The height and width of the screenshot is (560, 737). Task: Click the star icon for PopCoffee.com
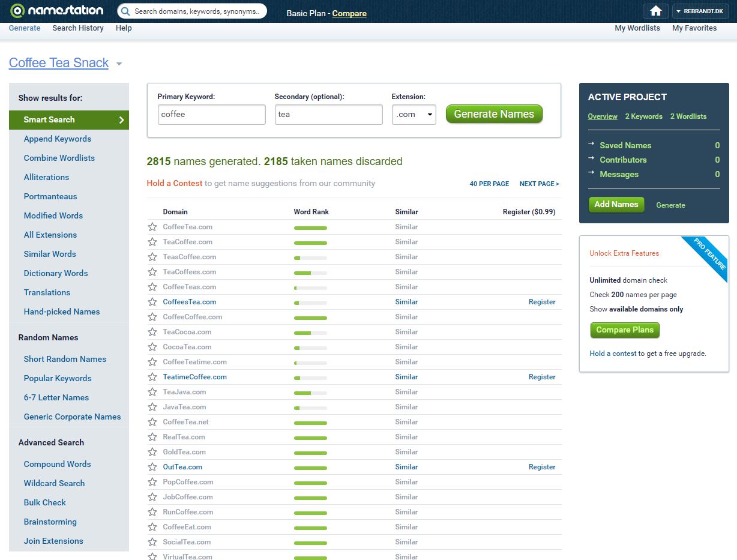click(x=152, y=482)
